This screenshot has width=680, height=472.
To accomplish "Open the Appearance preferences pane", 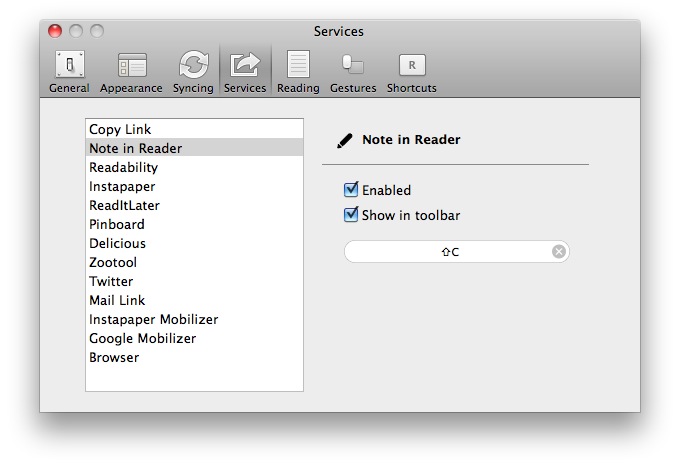I will [131, 71].
